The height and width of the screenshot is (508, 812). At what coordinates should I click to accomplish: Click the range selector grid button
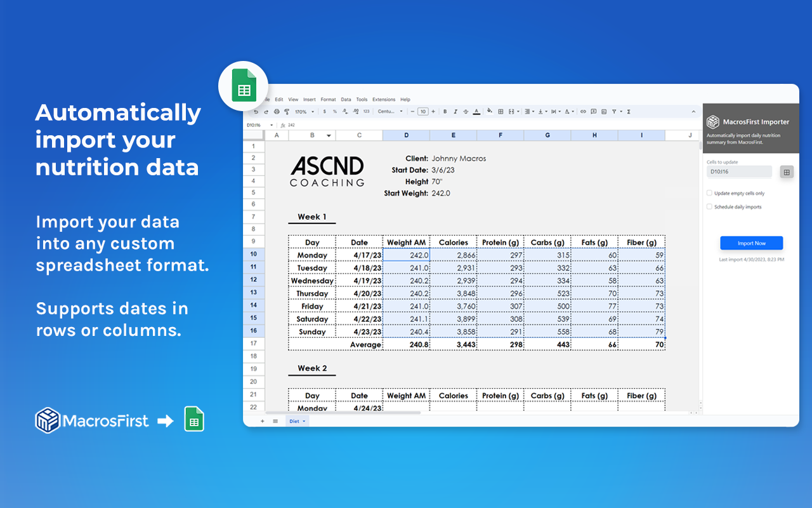tap(787, 172)
